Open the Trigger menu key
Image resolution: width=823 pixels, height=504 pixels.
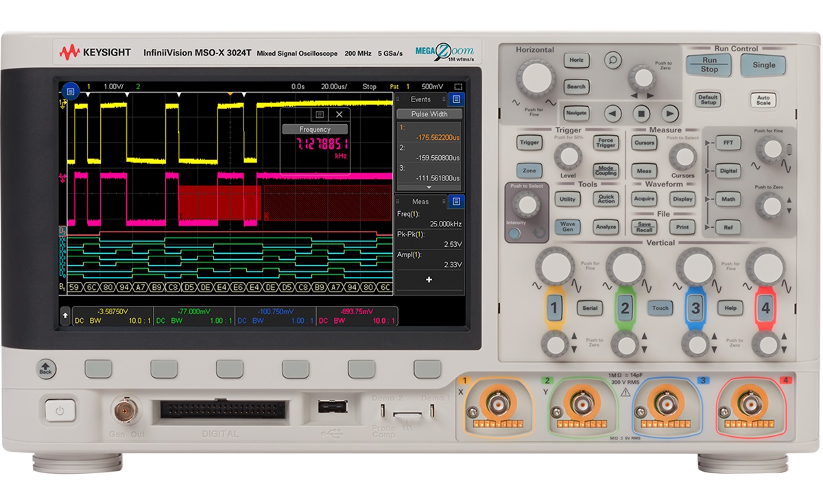pos(529,143)
